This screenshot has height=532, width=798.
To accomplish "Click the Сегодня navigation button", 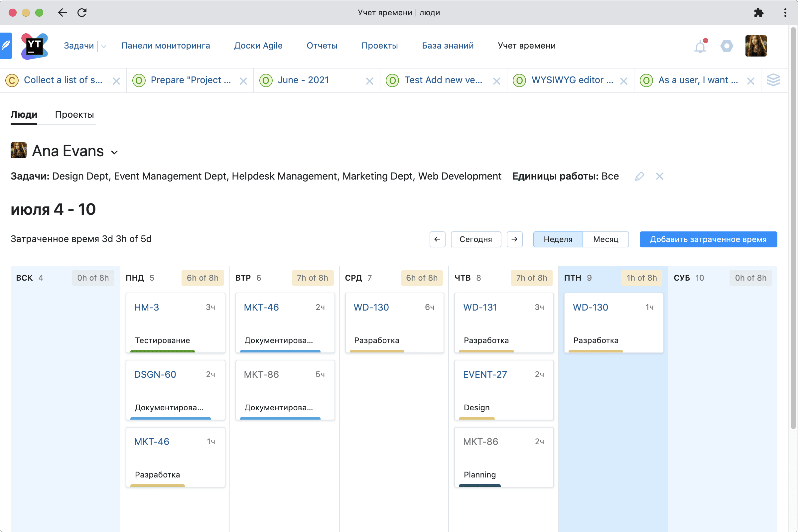I will click(475, 239).
